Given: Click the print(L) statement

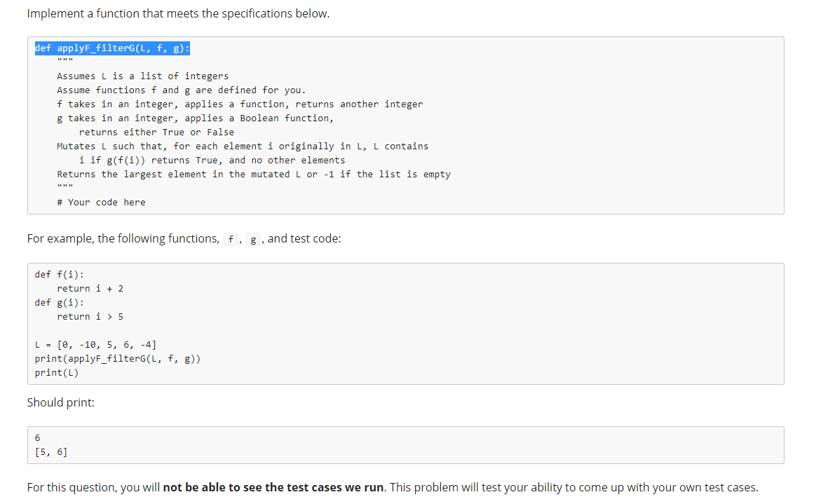Looking at the screenshot, I should point(56,372).
